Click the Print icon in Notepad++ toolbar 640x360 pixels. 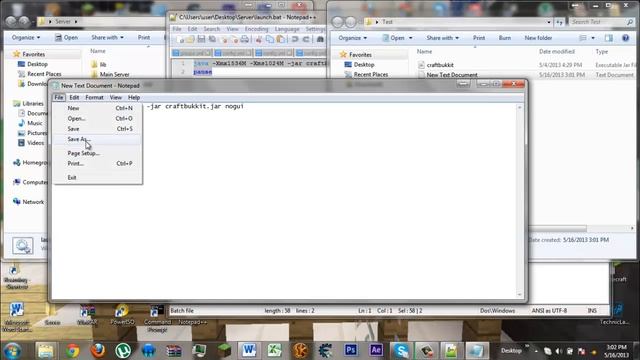tap(244, 40)
